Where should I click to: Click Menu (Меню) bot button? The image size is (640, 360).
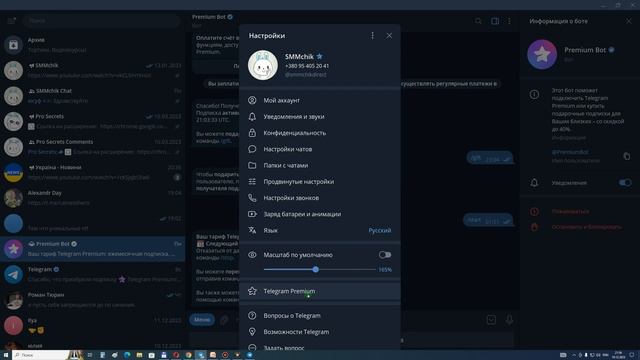tap(202, 320)
